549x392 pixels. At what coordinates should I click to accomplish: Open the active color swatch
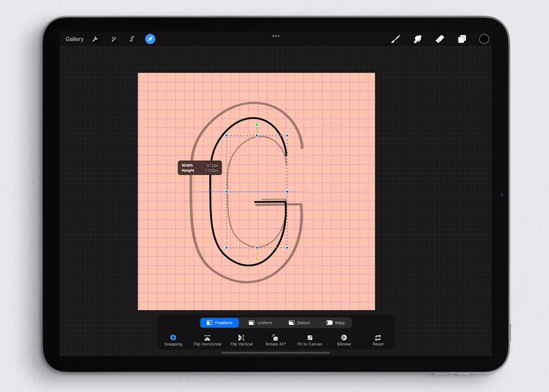(484, 39)
